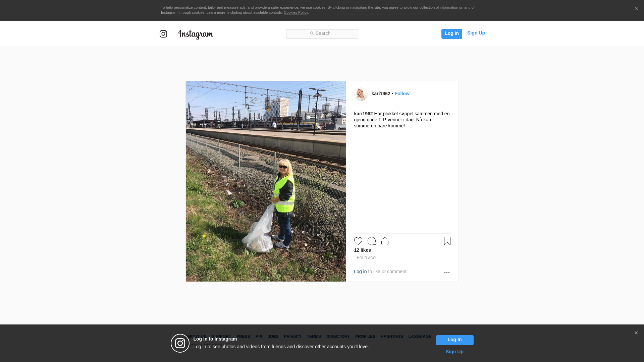Click the Instagram logo in login banner
The image size is (644, 362).
coord(180,343)
